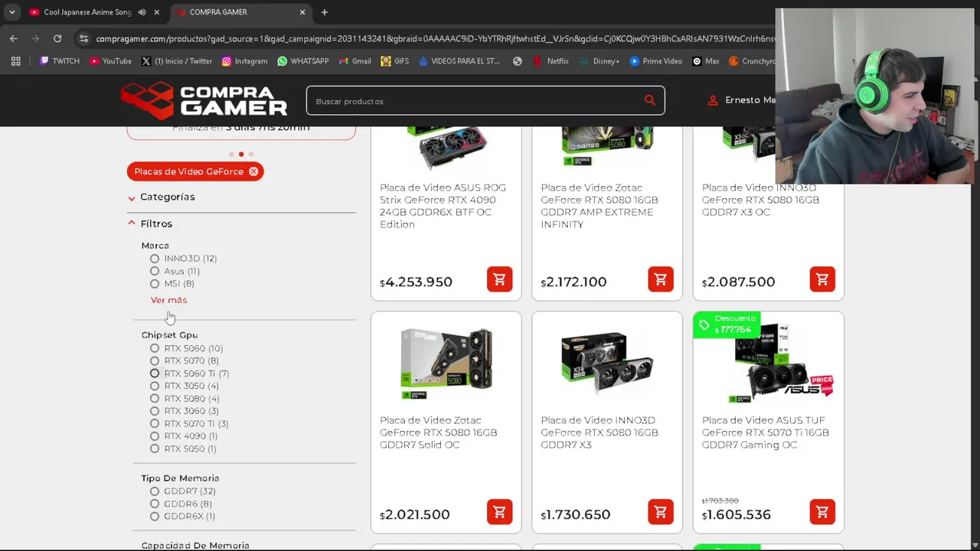The image size is (980, 551).
Task: Click the Compra Gamer logo
Action: point(204,101)
